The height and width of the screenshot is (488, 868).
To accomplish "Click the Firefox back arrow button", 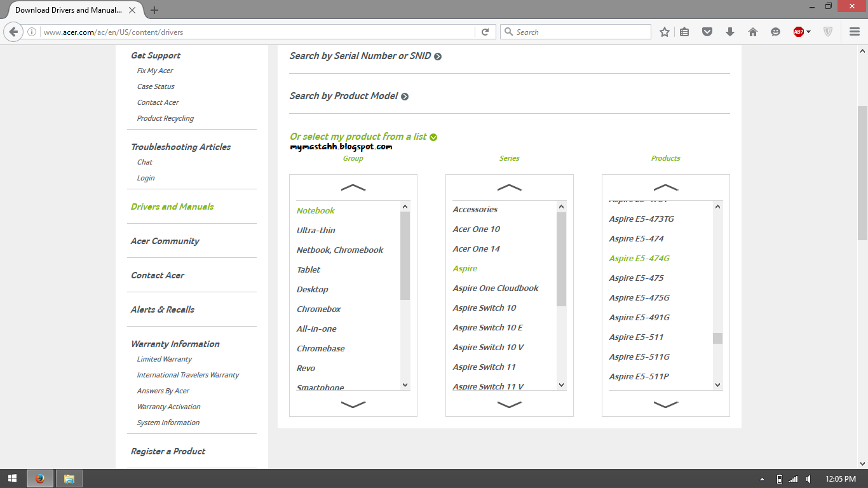I will [x=13, y=32].
